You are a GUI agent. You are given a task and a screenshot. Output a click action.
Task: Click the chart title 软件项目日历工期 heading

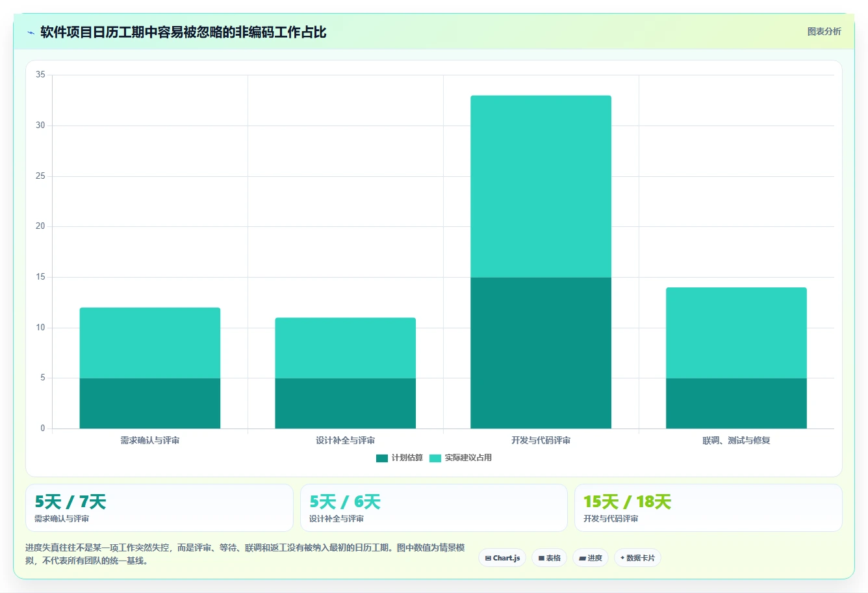(x=183, y=33)
